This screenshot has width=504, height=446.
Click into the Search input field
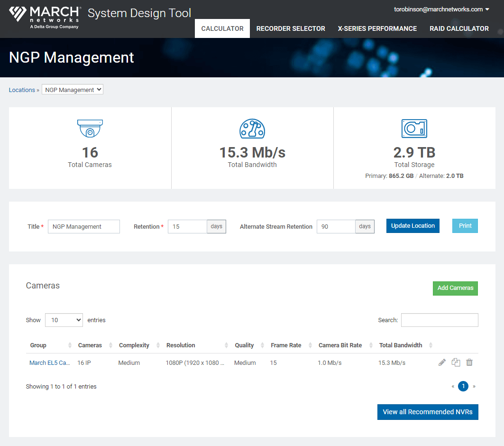click(x=440, y=320)
